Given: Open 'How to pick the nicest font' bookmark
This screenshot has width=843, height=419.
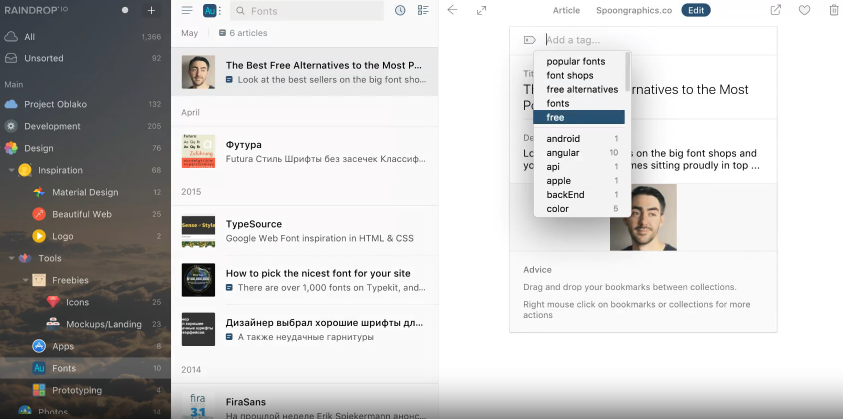Looking at the screenshot, I should tap(304, 280).
